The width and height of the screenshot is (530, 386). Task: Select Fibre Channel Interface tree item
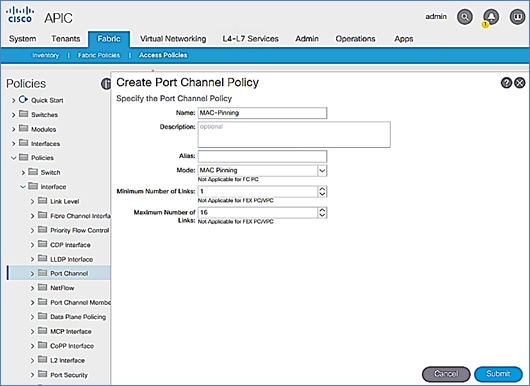tap(80, 216)
